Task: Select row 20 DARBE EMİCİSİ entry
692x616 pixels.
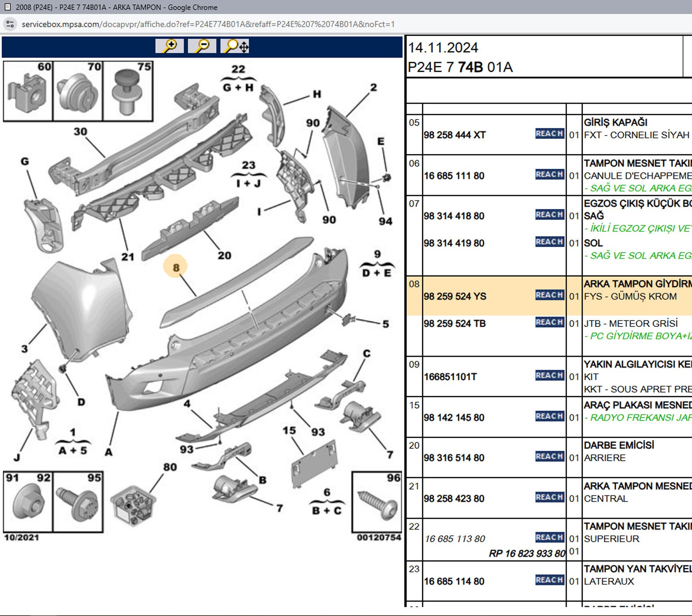Action: click(618, 446)
